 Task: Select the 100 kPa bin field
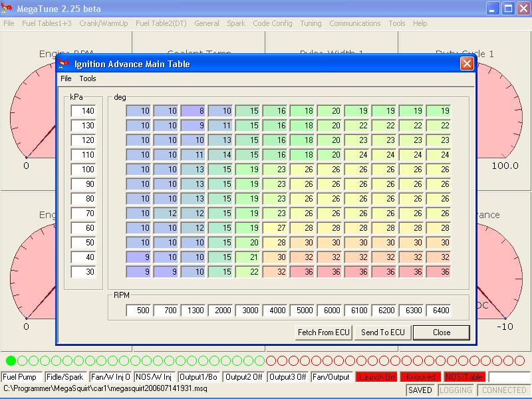point(84,170)
